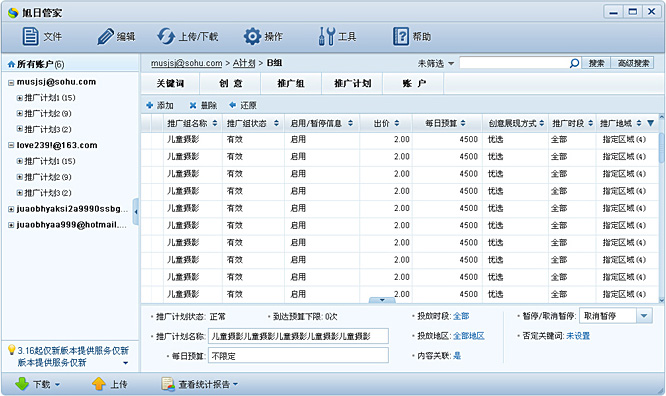Click the 全部地区 link
The image size is (666, 396).
pos(468,336)
